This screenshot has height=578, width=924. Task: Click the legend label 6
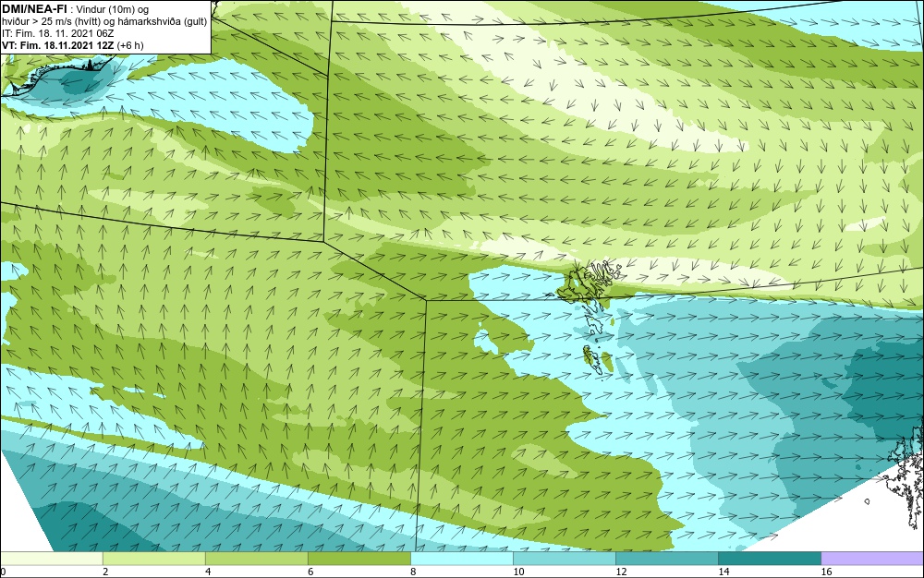(x=310, y=572)
